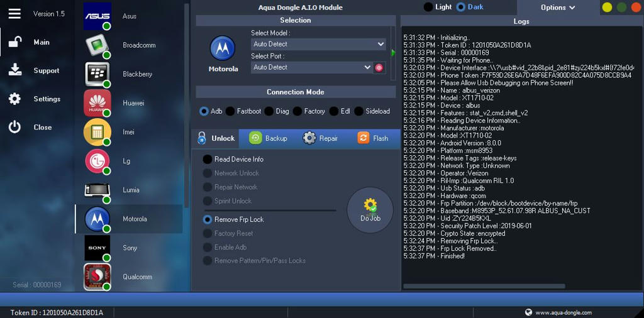Click the 'Frp Lock Removed..' log line
Screen dimensions: 644x318
click(450, 249)
